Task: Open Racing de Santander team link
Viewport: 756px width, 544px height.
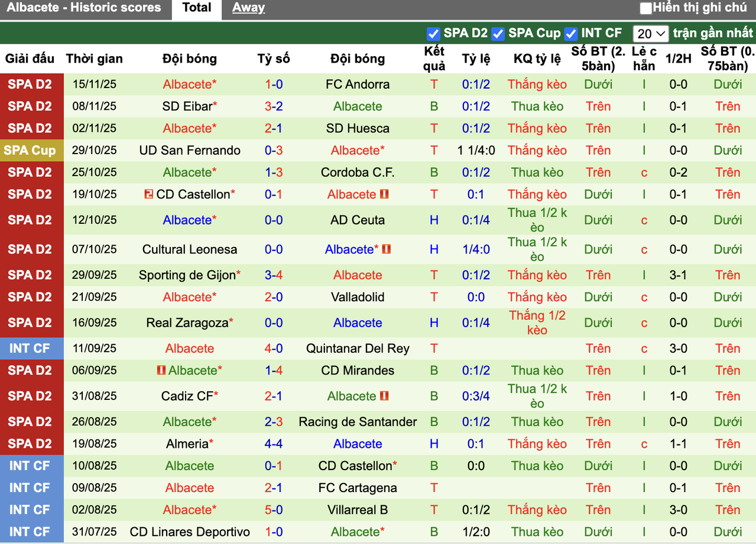Action: [358, 422]
